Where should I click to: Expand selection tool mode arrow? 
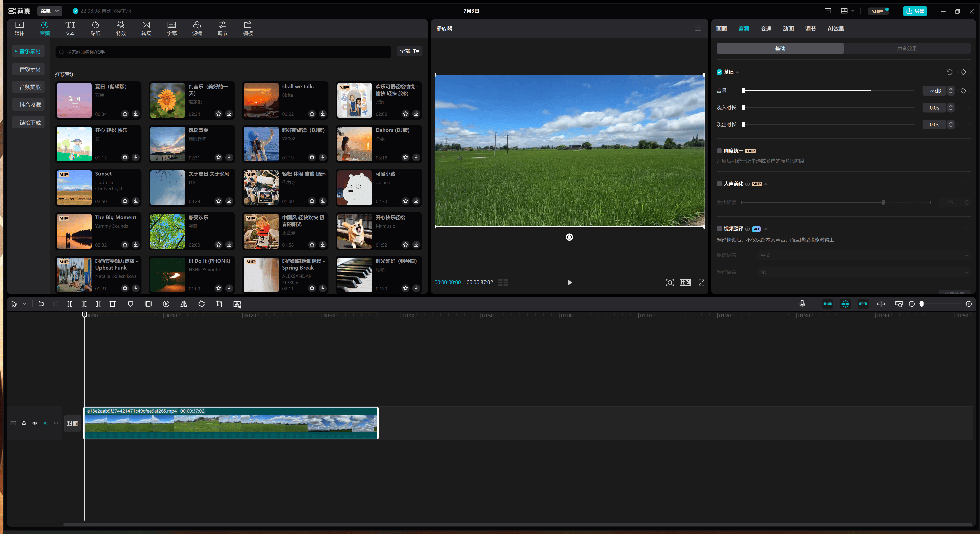(x=24, y=304)
